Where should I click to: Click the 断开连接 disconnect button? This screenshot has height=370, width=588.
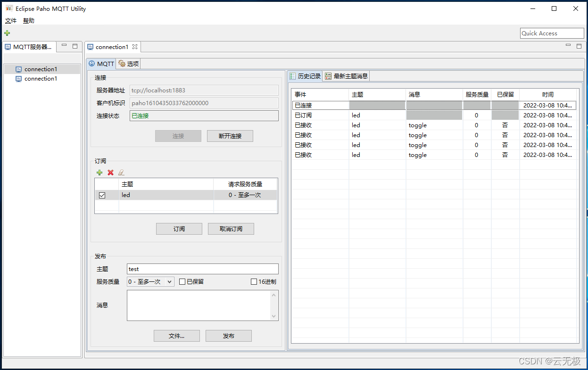pos(230,136)
